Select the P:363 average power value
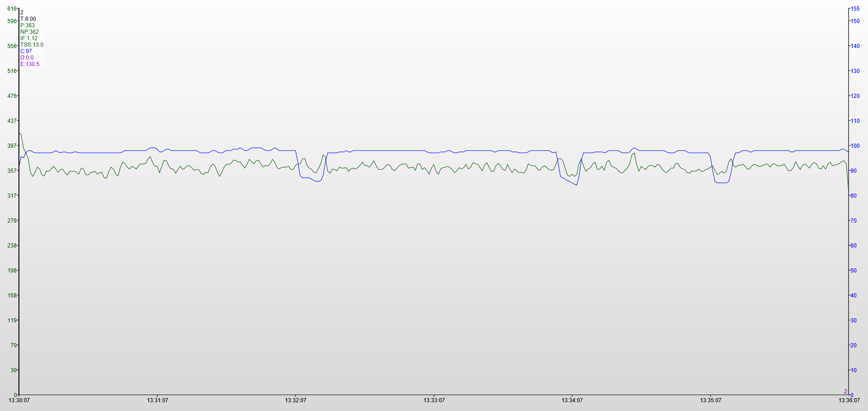The height and width of the screenshot is (411, 868). [28, 25]
